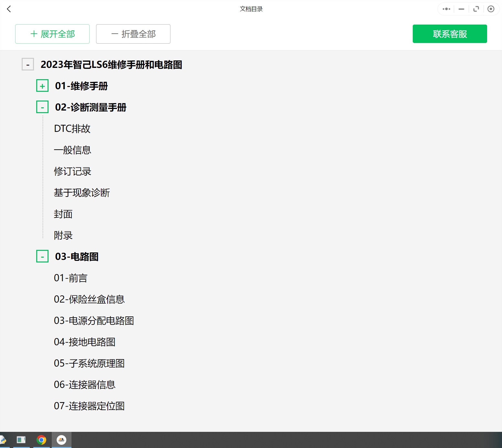
Task: Collapse the 02-诊断测量手册 section
Action: pos(42,107)
